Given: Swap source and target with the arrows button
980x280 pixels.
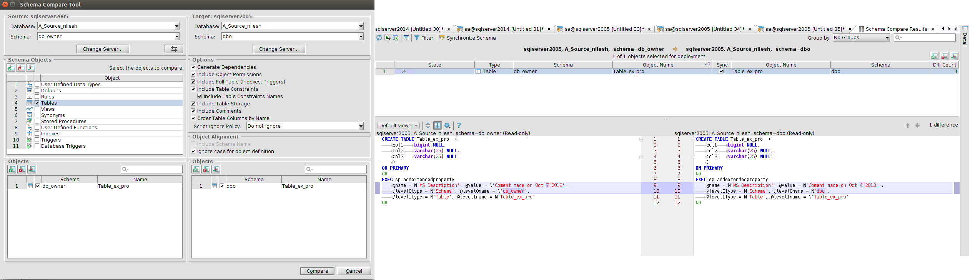Looking at the screenshot, I should point(174,49).
